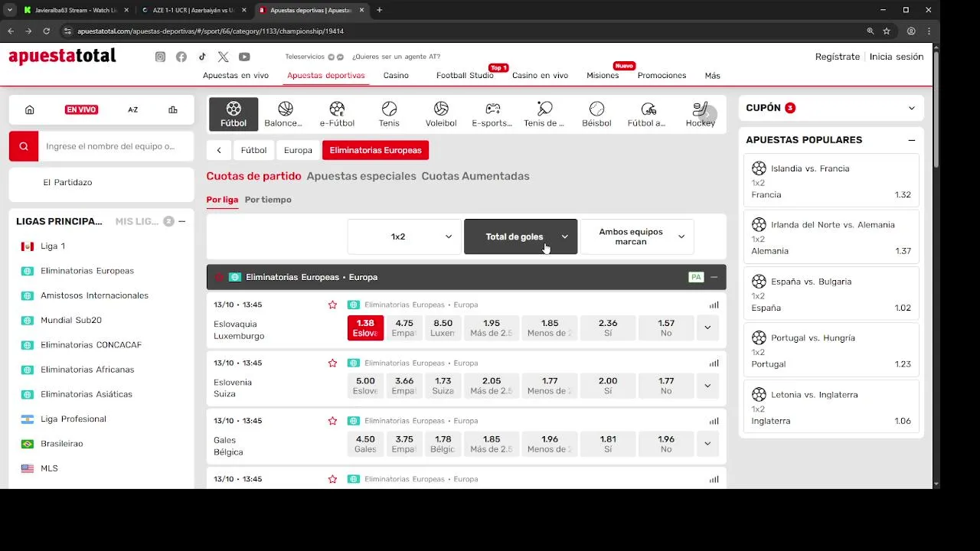
Task: Collapse the Apuestas Populares section
Action: 911,140
